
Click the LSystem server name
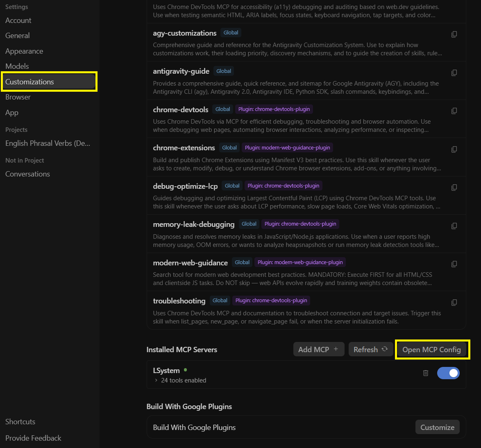tap(166, 371)
